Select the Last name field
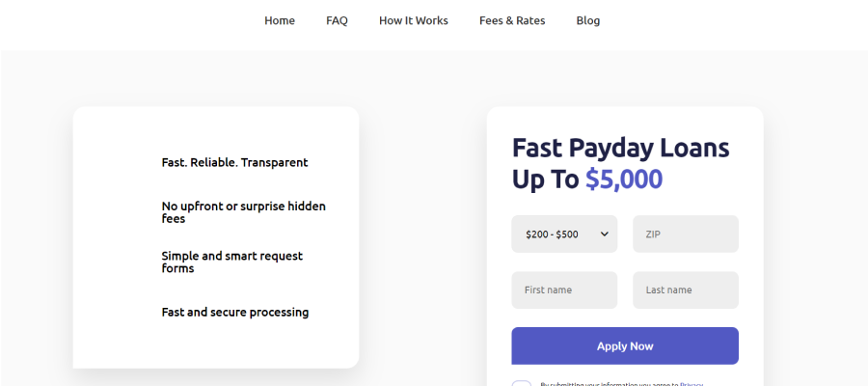The height and width of the screenshot is (386, 868). pyautogui.click(x=686, y=289)
